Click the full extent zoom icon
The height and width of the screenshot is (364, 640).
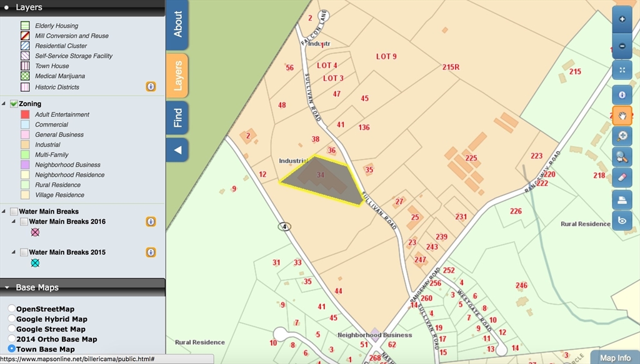point(622,70)
